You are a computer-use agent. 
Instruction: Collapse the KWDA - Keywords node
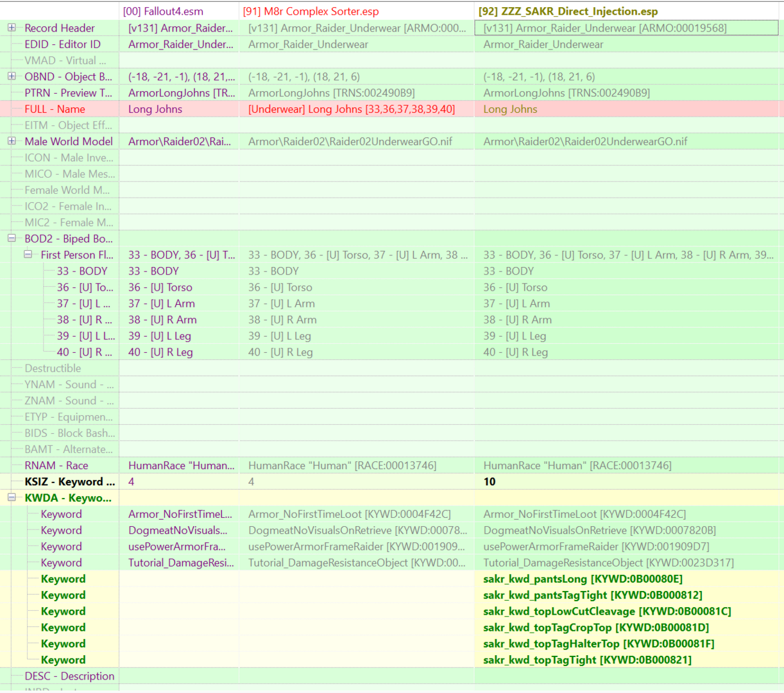click(x=12, y=497)
